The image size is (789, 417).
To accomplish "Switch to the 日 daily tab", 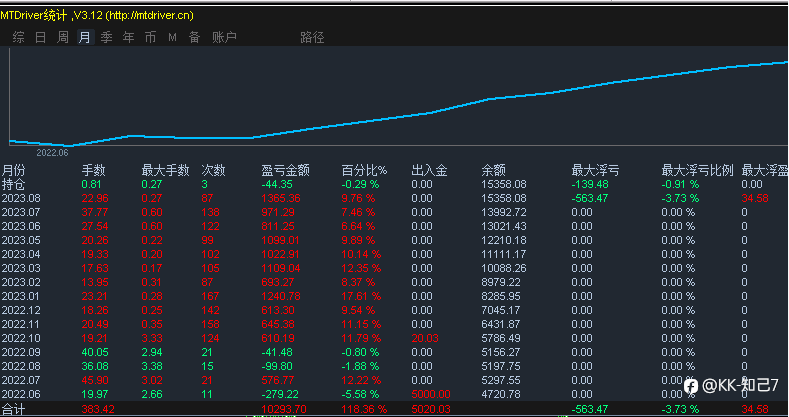I will (41, 37).
